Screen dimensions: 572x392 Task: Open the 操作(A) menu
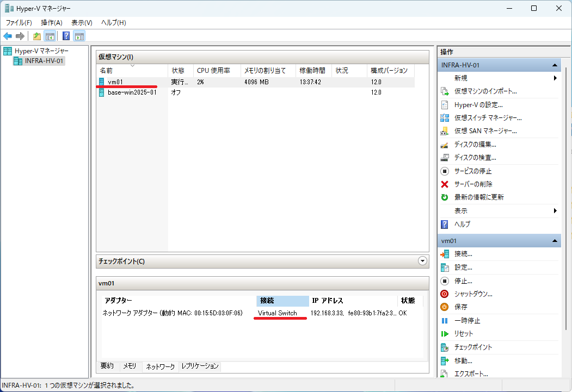pos(52,23)
